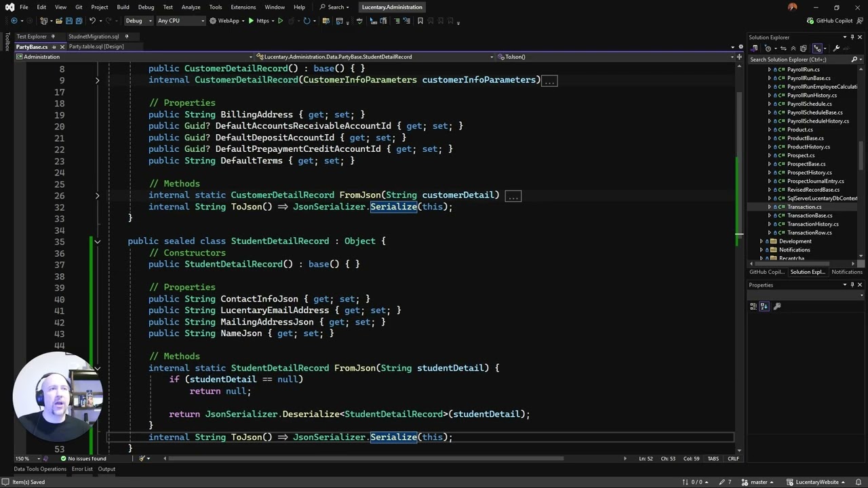Screen dimensions: 868x488
Task: Open the Any CPU platform dropdown
Action: [x=180, y=21]
